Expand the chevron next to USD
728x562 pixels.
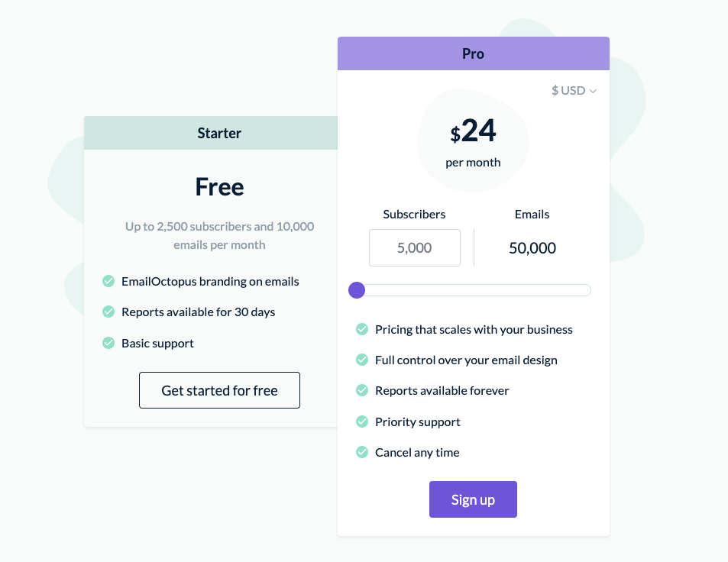pyautogui.click(x=594, y=90)
